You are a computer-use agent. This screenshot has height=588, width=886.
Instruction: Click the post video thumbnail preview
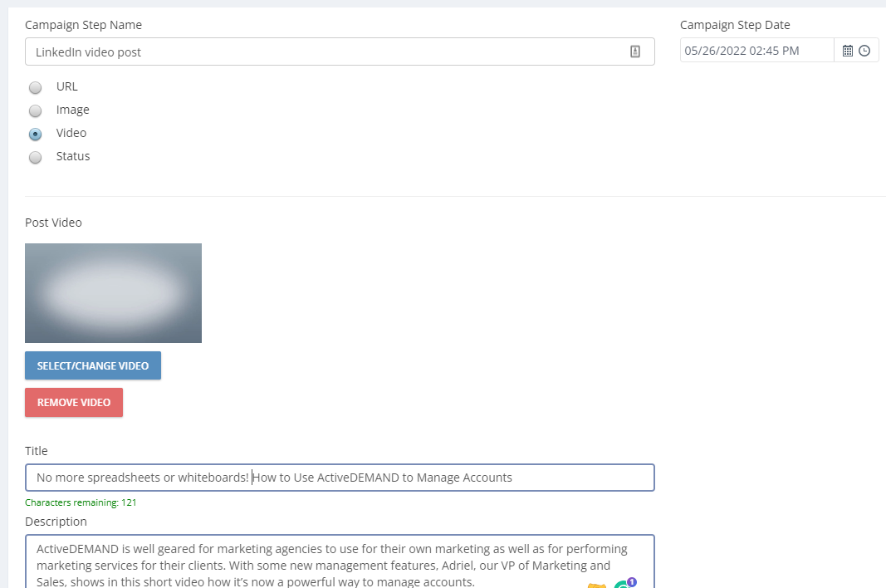point(113,293)
